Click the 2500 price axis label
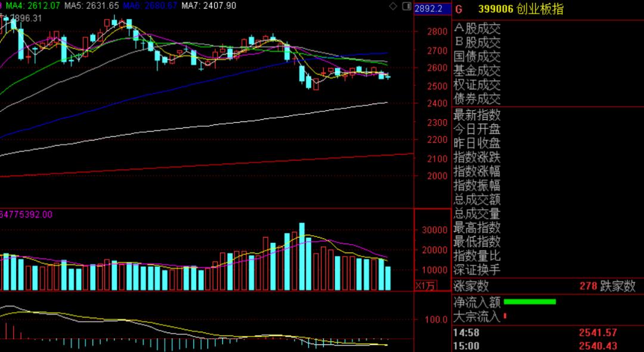Viewport: 644px width, 352px height. click(x=436, y=86)
